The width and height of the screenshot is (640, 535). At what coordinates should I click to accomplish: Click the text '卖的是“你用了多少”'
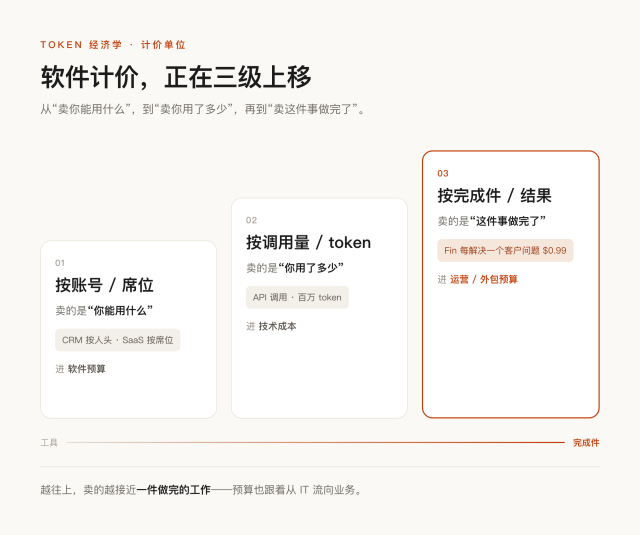pos(295,268)
